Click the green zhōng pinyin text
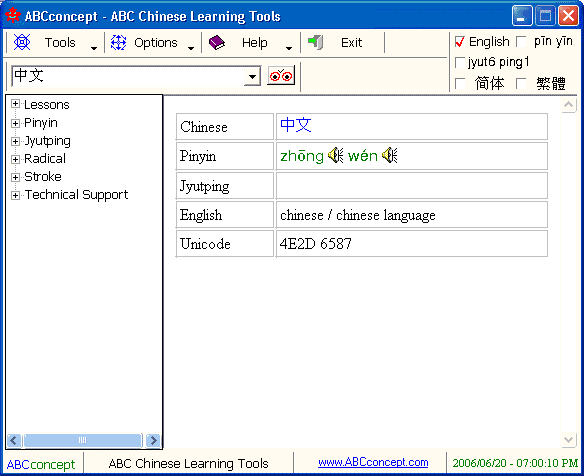The height and width of the screenshot is (476, 584). [302, 156]
